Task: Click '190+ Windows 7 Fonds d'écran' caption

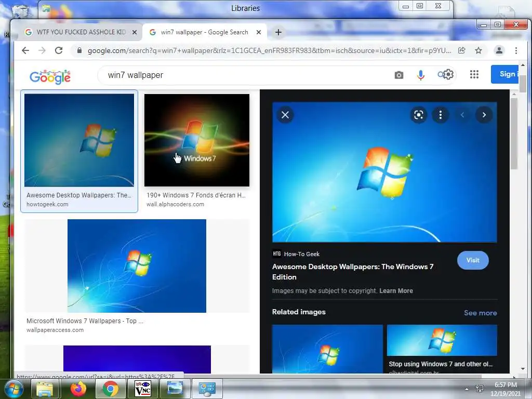Action: [196, 195]
